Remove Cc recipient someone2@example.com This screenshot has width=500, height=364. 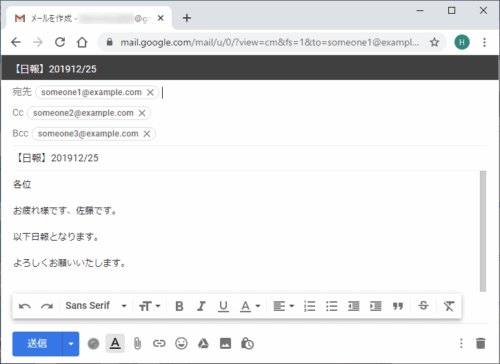[142, 113]
